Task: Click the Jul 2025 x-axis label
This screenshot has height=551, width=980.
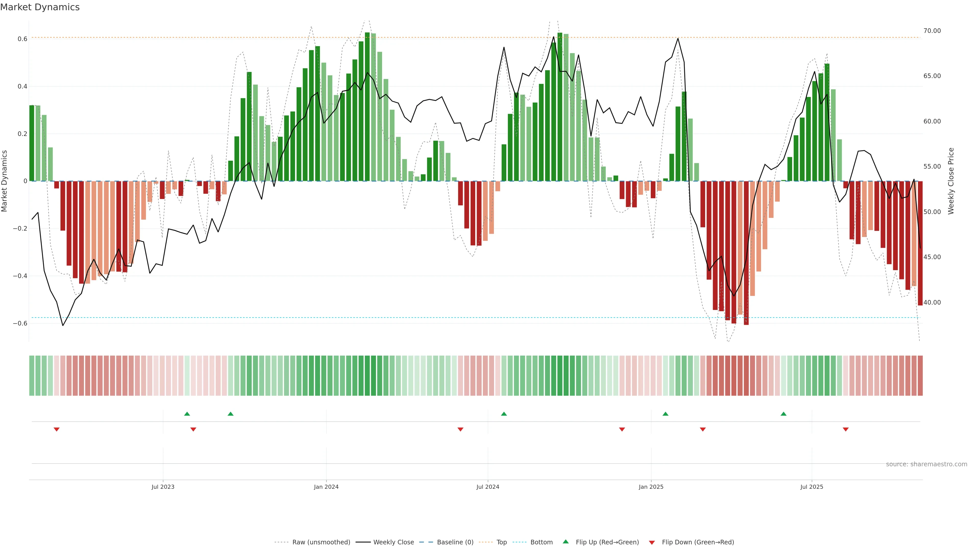Action: [812, 487]
